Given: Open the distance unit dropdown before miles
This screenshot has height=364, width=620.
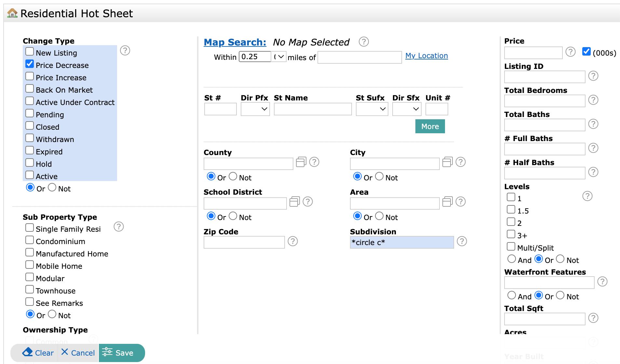Looking at the screenshot, I should click(279, 57).
